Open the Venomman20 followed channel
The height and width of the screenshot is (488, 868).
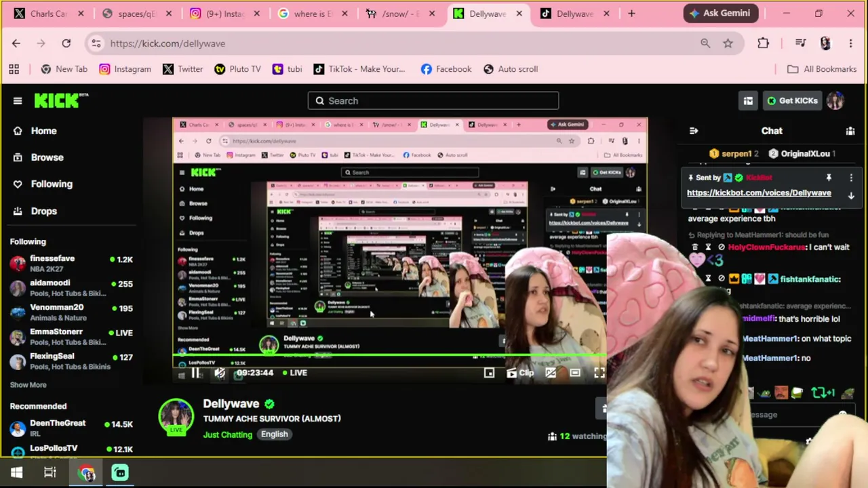point(71,313)
